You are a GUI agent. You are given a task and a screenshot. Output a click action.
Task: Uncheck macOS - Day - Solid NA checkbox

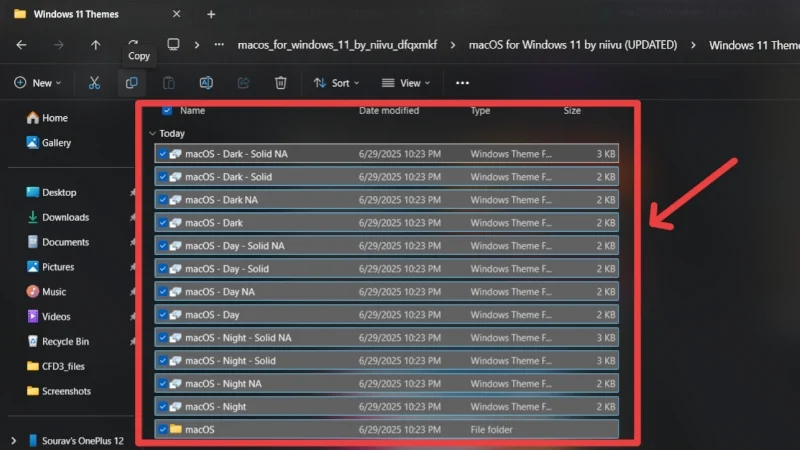(162, 245)
